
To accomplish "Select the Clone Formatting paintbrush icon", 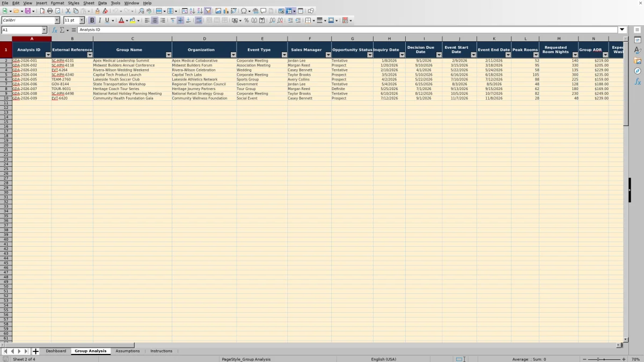I will [97, 11].
